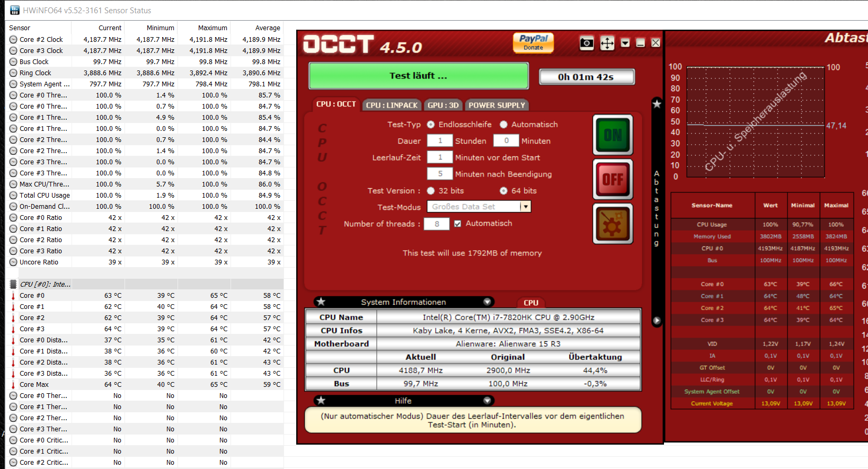This screenshot has height=469, width=868.
Task: Click the icon of Uncore Ratio row
Action: click(13, 262)
